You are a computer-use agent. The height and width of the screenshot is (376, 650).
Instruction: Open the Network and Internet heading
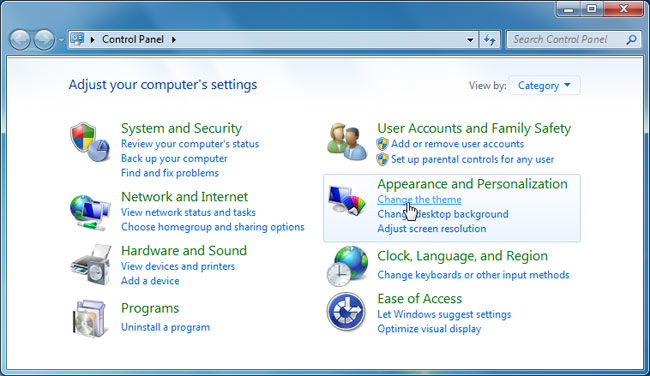click(184, 196)
